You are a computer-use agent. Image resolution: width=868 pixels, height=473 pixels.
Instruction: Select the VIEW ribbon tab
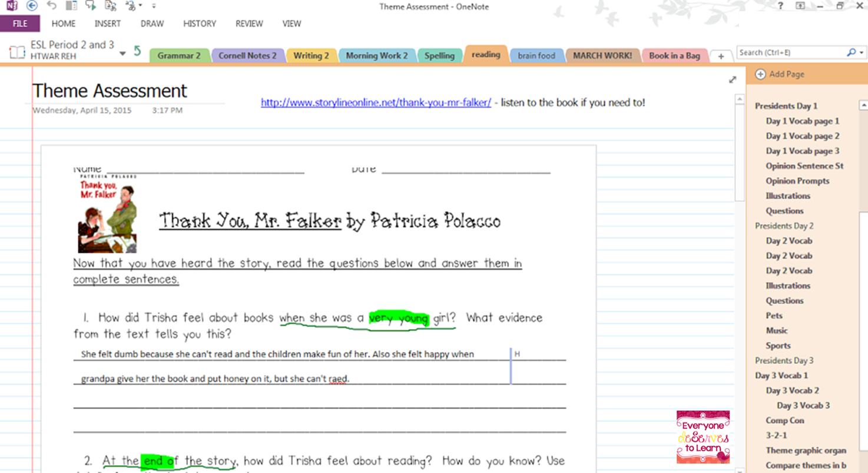click(x=291, y=24)
